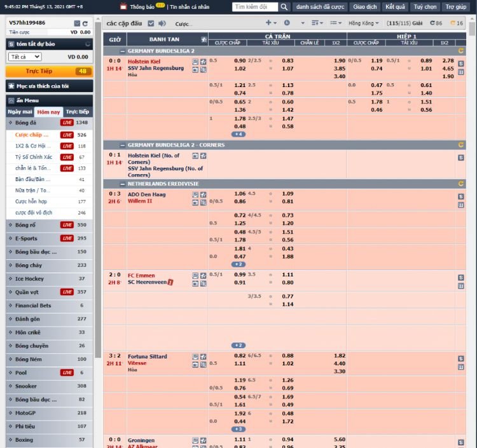Click the Tìm kiếm đội search field
Image resolution: width=477 pixels, height=448 pixels.
point(254,7)
